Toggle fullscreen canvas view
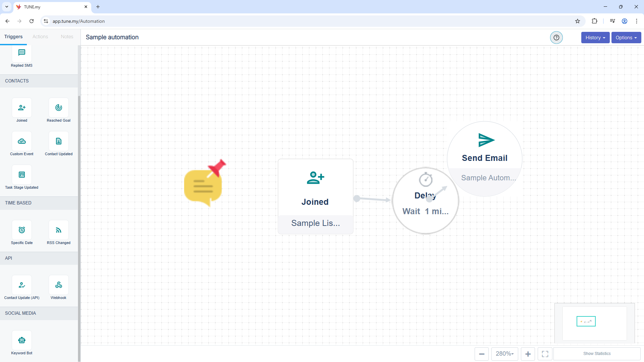This screenshot has height=362, width=644. [x=545, y=354]
